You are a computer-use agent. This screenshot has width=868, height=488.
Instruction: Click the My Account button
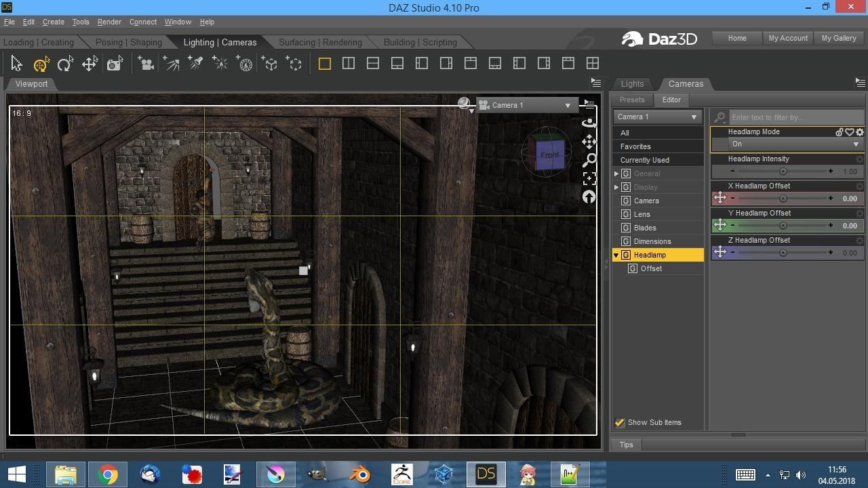[788, 38]
